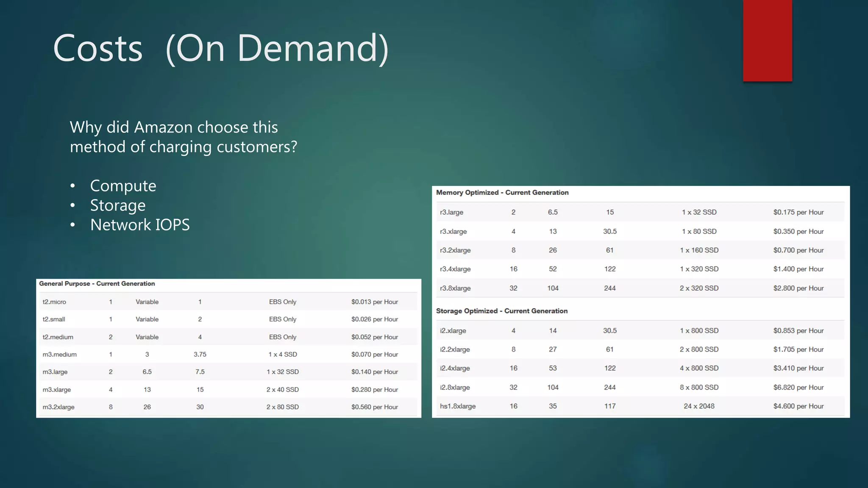Click the "Network IOPS" bullet point

coord(140,225)
